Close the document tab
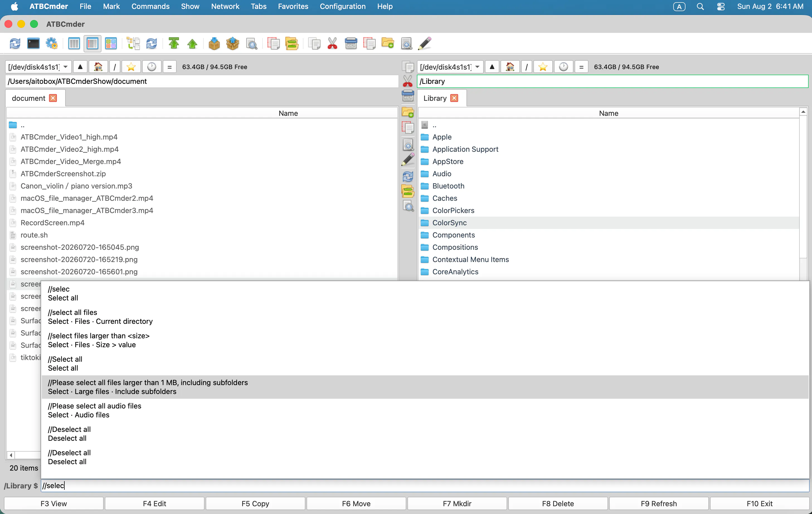The image size is (812, 514). (x=53, y=98)
